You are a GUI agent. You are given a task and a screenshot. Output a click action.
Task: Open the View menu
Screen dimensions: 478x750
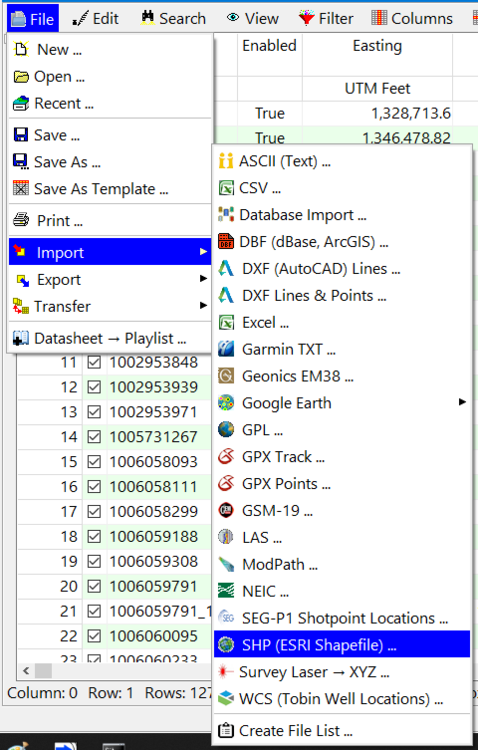(253, 19)
